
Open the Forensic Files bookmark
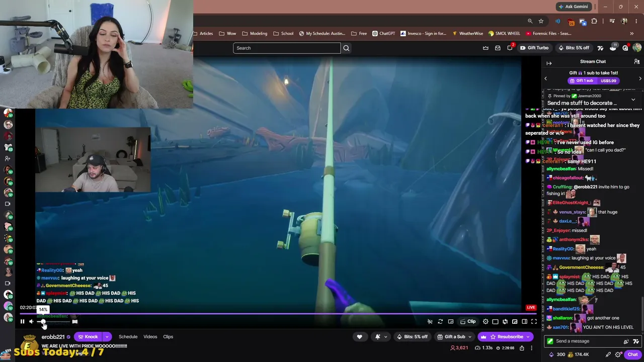tap(548, 34)
